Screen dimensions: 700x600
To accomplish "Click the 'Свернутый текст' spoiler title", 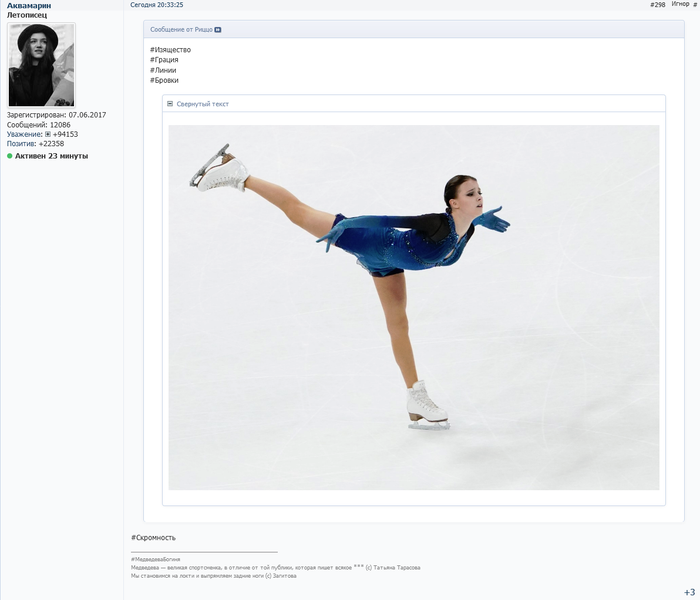I will coord(203,105).
